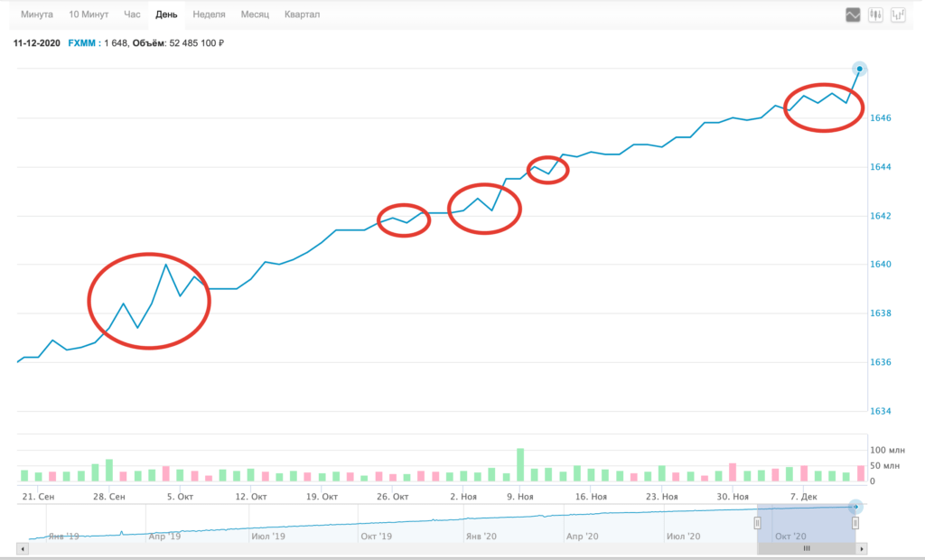Image resolution: width=925 pixels, height=560 pixels.
Task: Switch to the Час interval
Action: 132,15
